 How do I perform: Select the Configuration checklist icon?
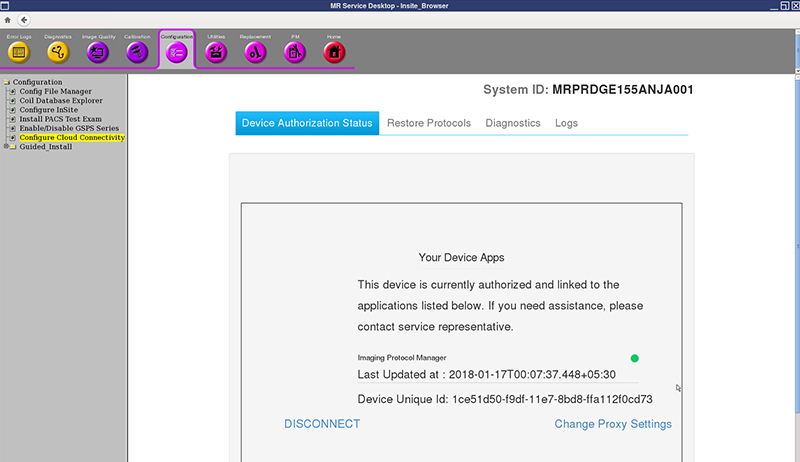[x=176, y=52]
